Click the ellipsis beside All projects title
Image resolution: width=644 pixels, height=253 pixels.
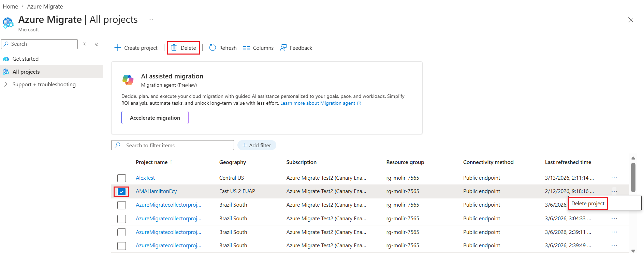(x=151, y=20)
